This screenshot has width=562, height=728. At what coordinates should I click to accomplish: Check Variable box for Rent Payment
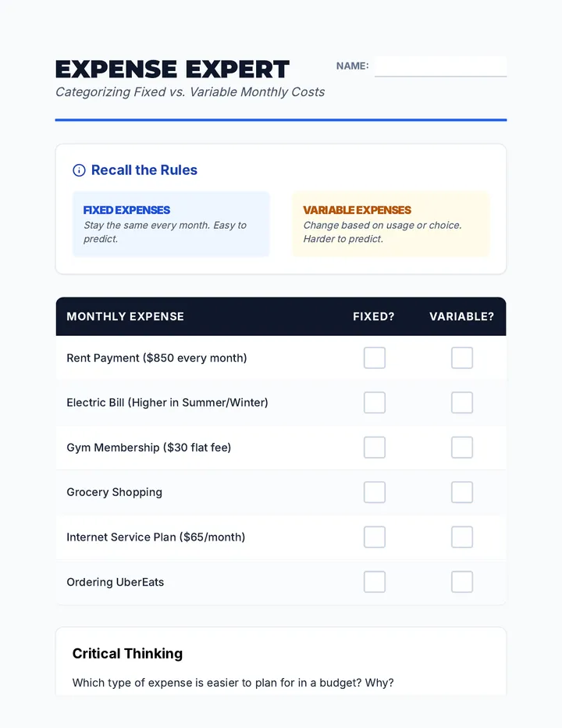(462, 358)
